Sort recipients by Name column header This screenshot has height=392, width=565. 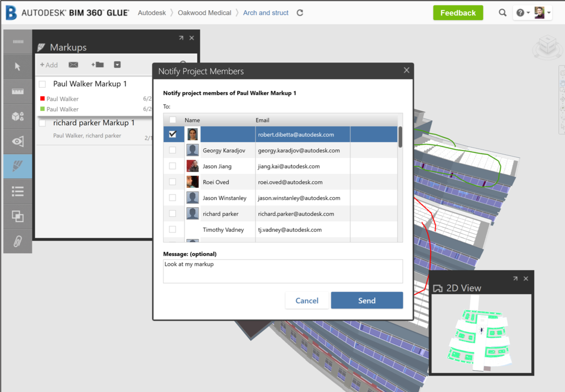tap(192, 120)
